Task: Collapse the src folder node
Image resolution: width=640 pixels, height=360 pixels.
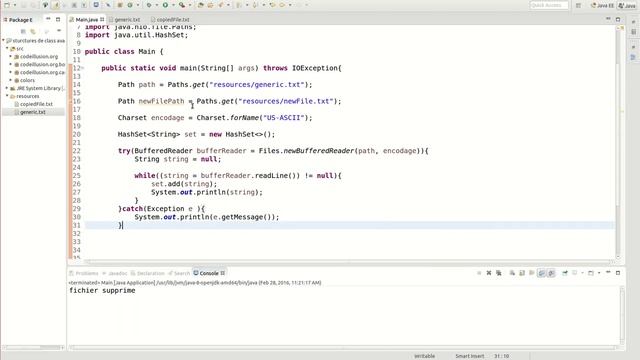Action: pos(7,48)
